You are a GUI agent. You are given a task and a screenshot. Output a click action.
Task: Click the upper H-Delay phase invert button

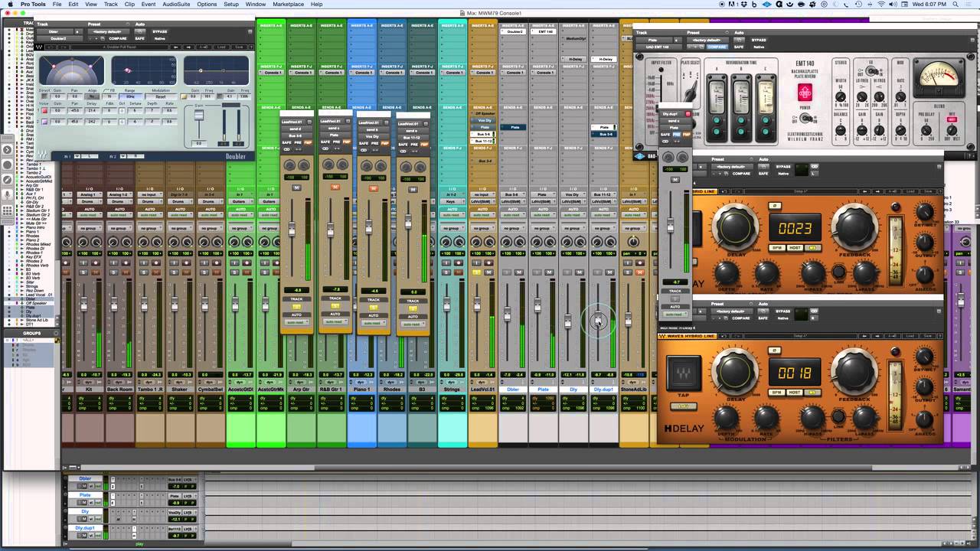(x=774, y=205)
